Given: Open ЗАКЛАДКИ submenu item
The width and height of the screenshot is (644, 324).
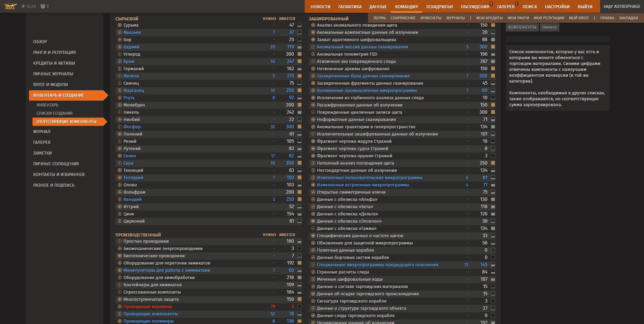Looking at the screenshot, I should tap(628, 18).
